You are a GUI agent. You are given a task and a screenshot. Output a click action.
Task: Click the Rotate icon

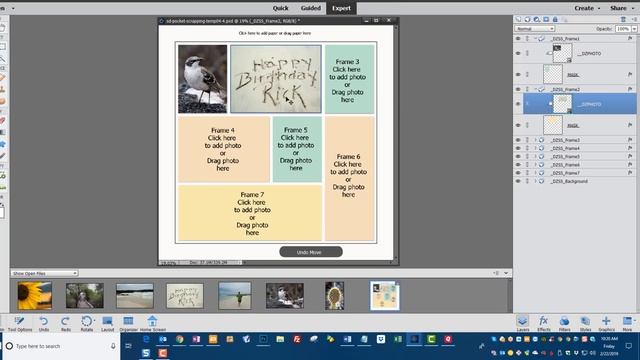tap(87, 323)
